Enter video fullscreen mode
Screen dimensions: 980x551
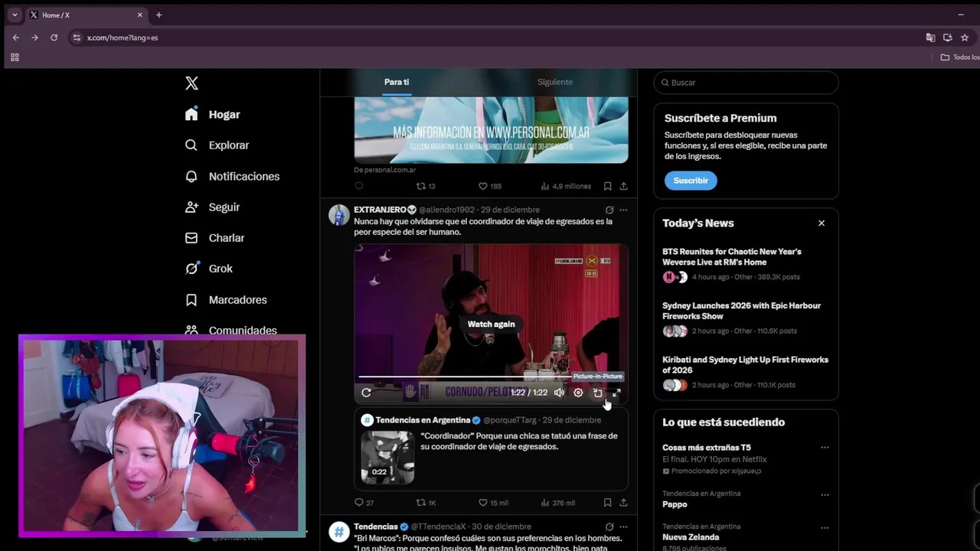(x=616, y=393)
